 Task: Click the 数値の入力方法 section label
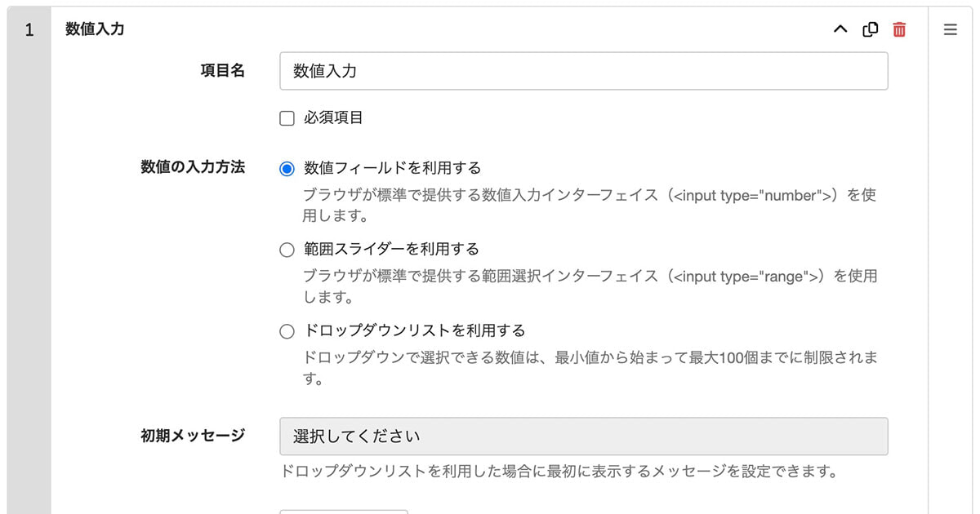click(193, 168)
